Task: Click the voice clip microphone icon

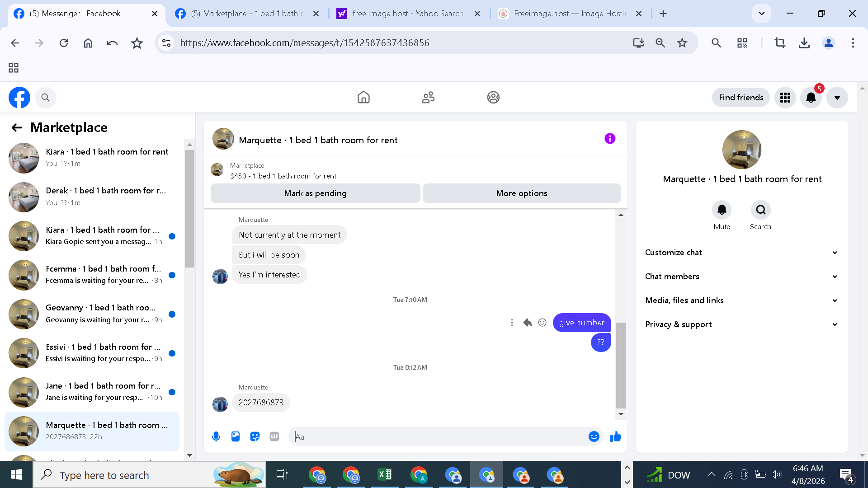Action: pos(216,436)
